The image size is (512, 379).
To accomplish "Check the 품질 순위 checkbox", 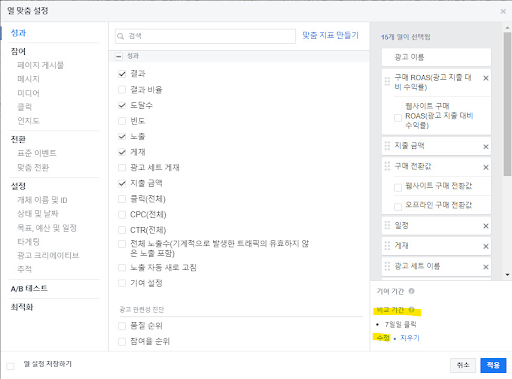I will pyautogui.click(x=122, y=326).
